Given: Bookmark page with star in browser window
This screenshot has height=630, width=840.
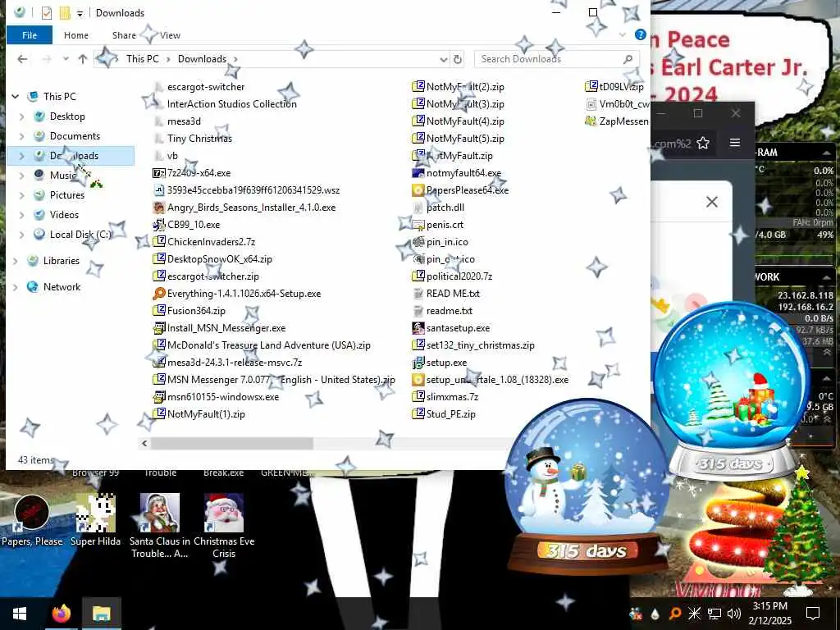Looking at the screenshot, I should point(703,143).
